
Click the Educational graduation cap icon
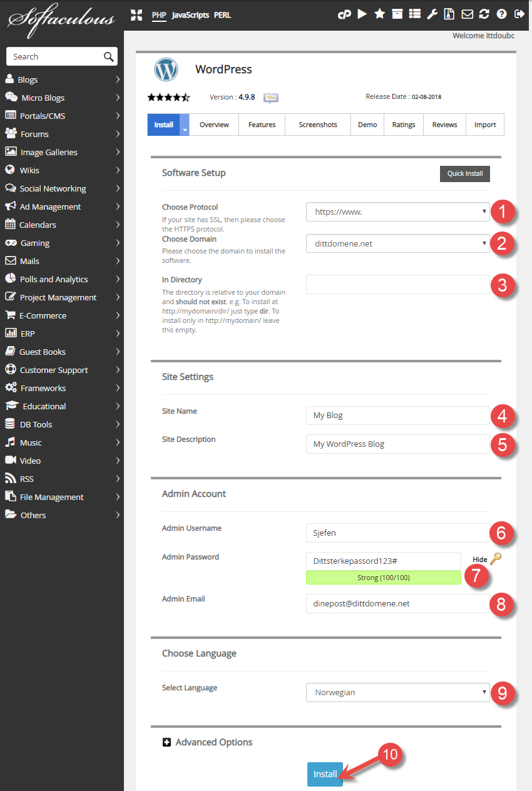coord(12,406)
